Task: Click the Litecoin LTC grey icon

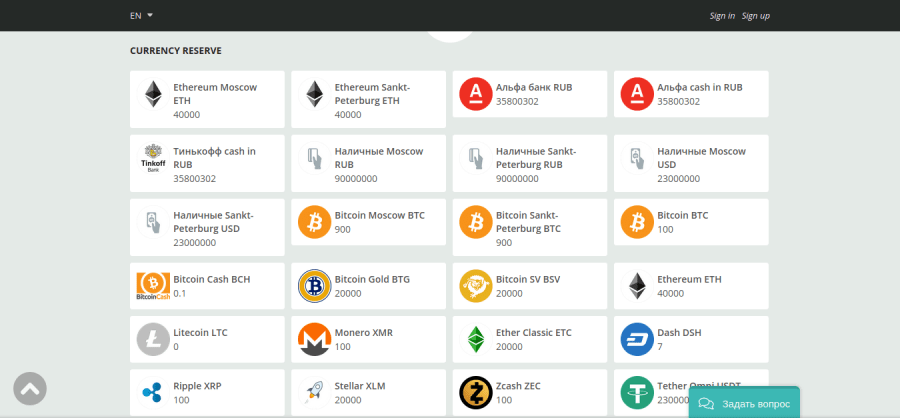Action: [153, 339]
